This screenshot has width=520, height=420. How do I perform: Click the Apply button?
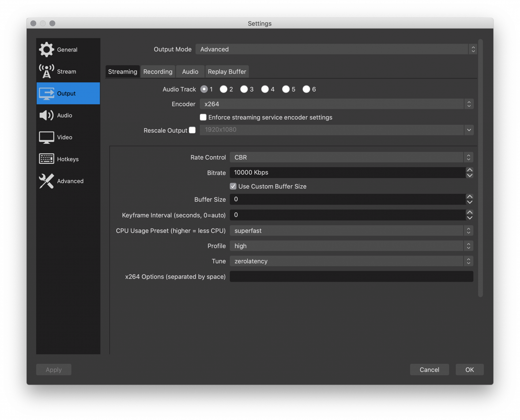[53, 369]
